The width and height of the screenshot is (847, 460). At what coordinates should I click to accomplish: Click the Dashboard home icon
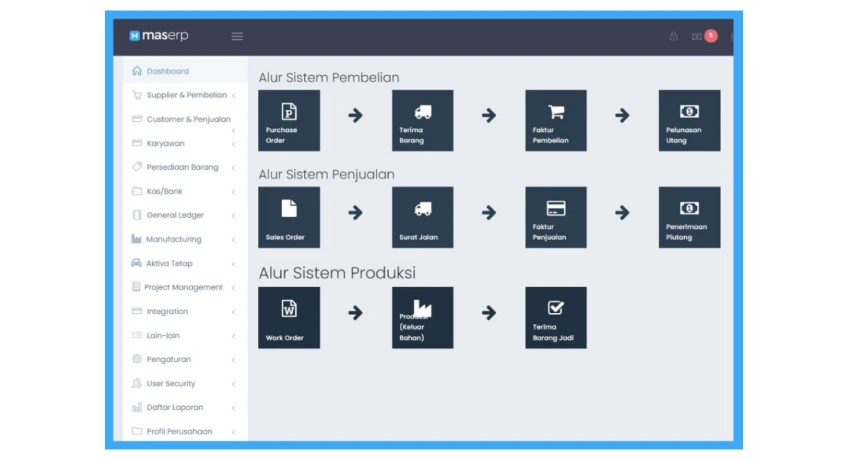[137, 71]
